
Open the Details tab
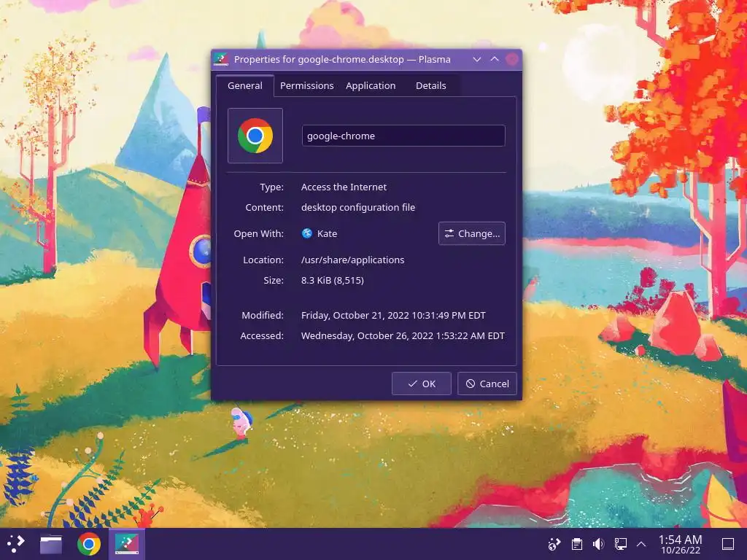(430, 86)
